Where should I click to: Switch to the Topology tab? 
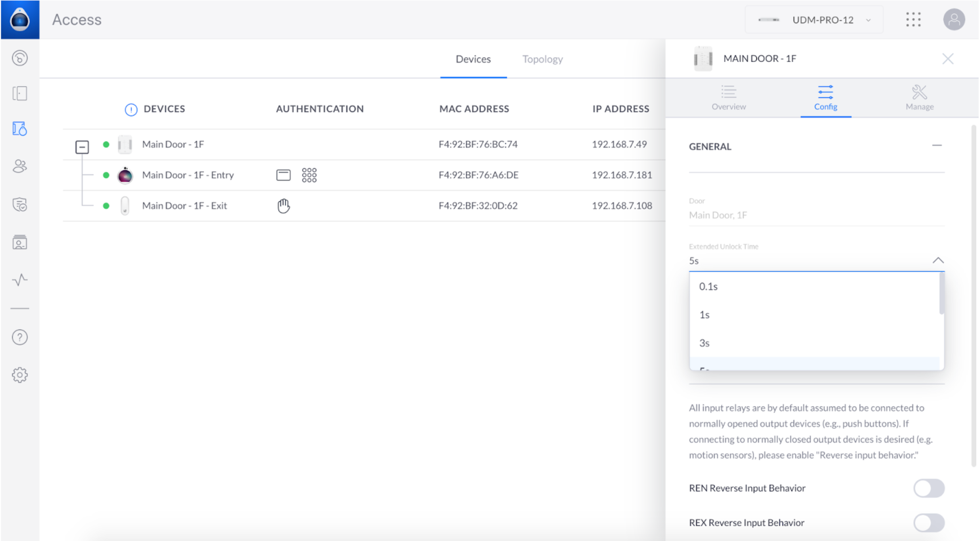[x=542, y=59]
